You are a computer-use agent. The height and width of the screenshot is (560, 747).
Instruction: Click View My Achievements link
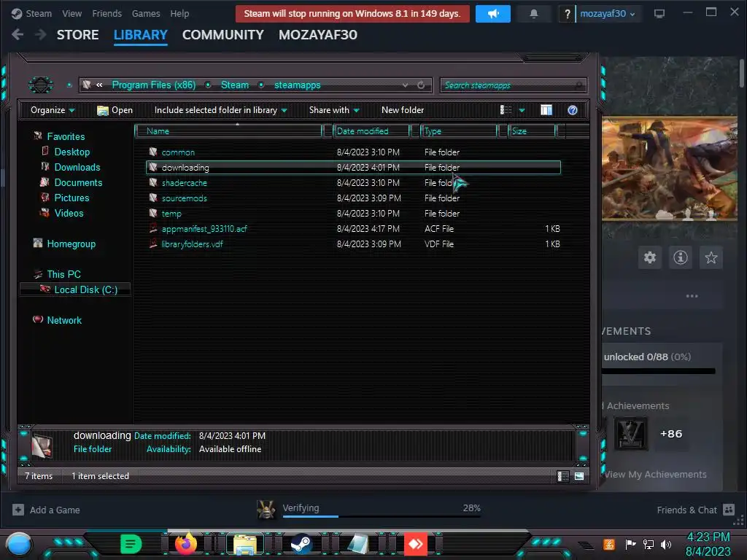pos(656,474)
